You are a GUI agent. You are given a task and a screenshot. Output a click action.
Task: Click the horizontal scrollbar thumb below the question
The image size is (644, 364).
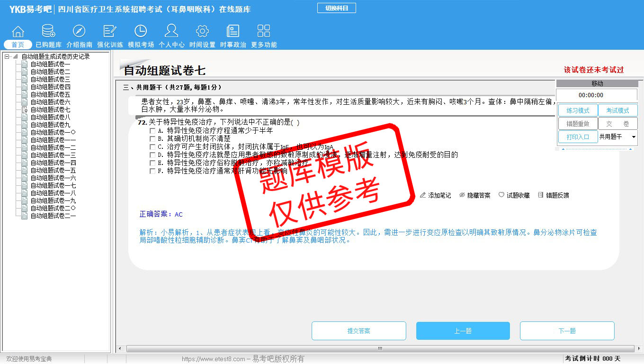click(379, 348)
